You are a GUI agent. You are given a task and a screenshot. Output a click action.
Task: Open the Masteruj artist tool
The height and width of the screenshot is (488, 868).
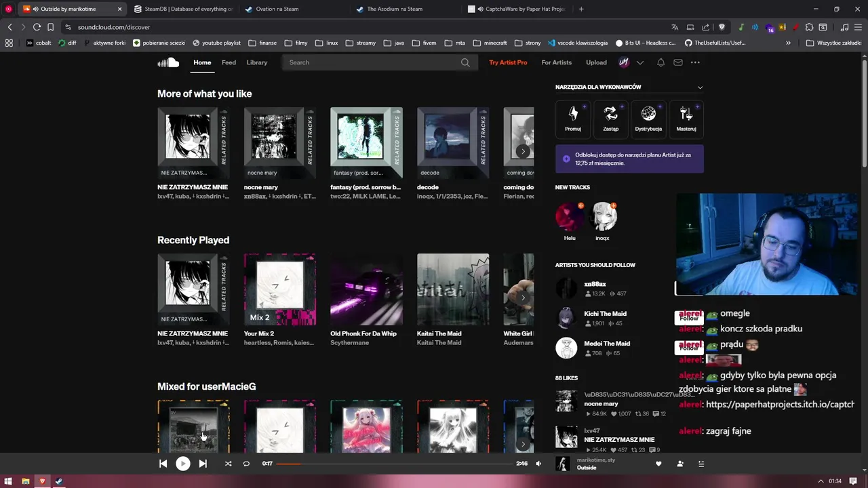[686, 119]
